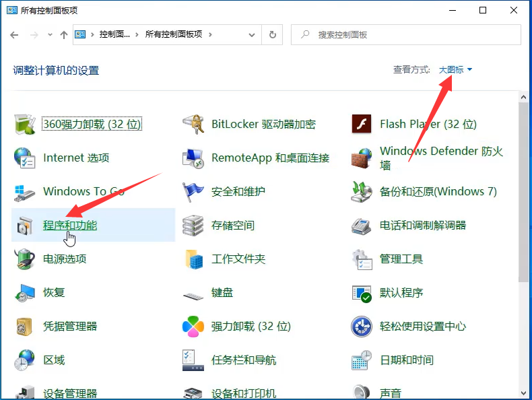The height and width of the screenshot is (400, 532).
Task: Open the BitLocker 驱动器加密 icon
Action: click(x=193, y=124)
